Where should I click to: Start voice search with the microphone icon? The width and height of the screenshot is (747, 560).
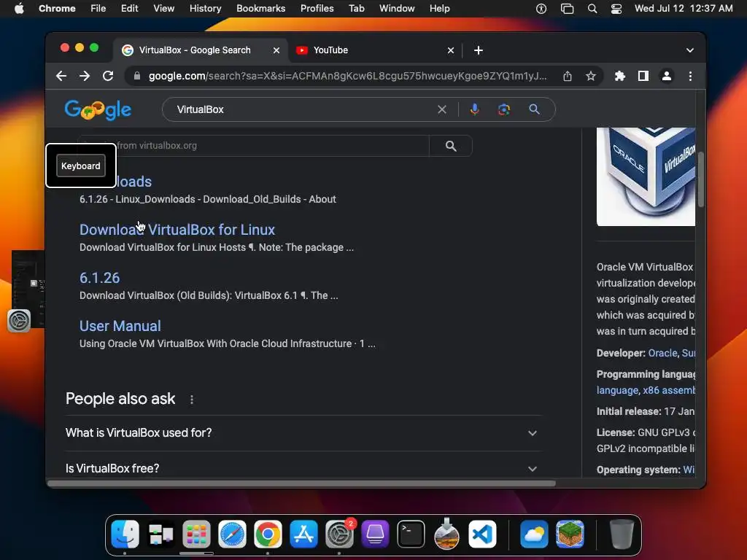(474, 109)
